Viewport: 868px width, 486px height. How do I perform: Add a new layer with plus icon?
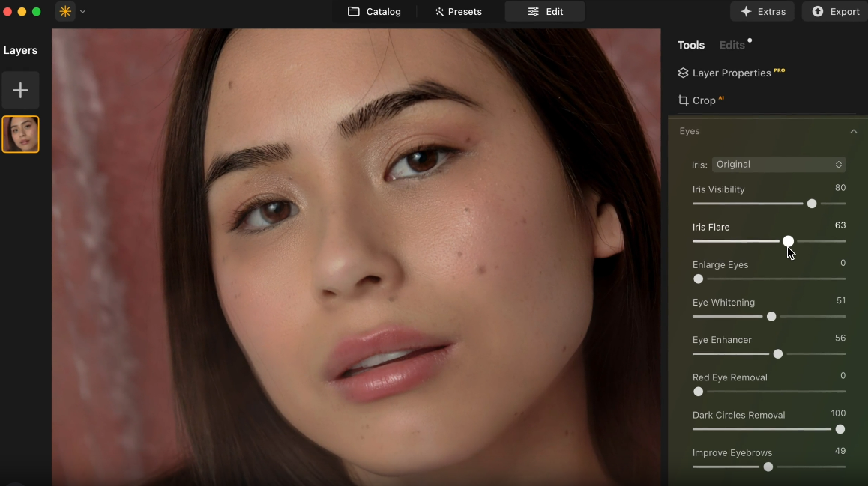pos(20,91)
